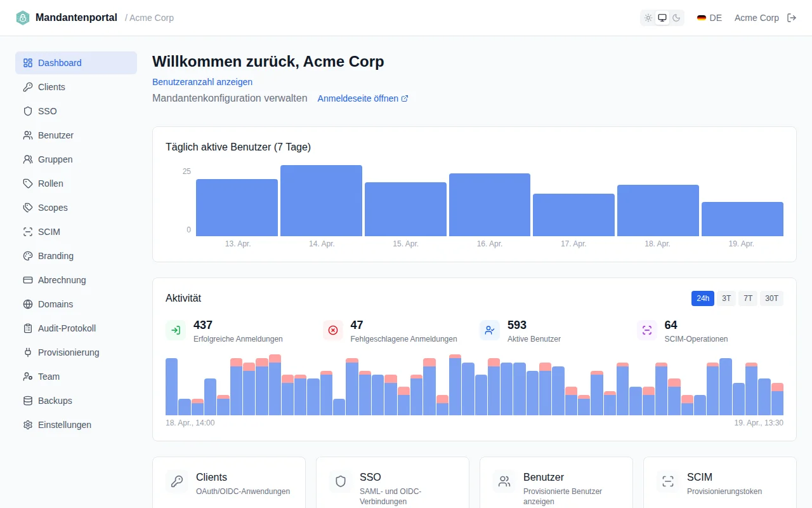Click the 18. Apr., 14:00 time label

tap(190, 423)
